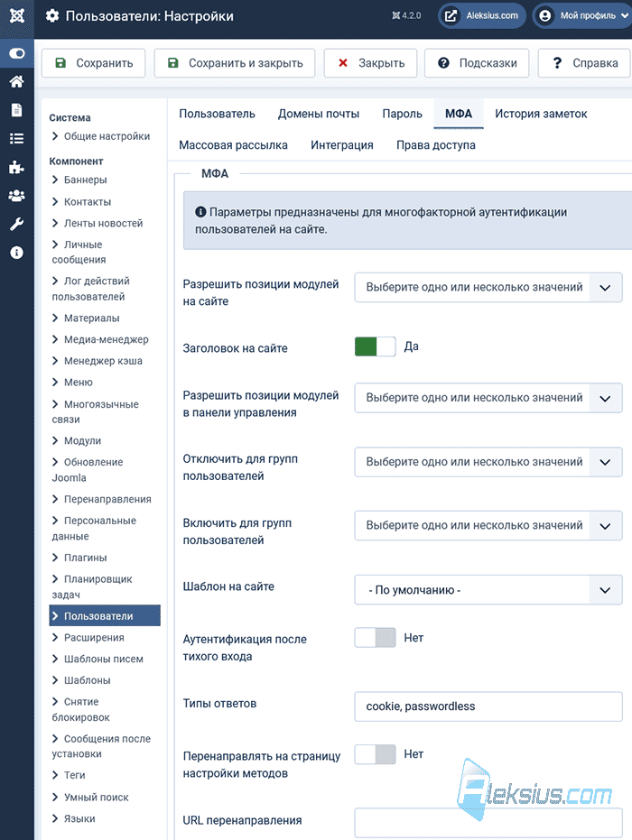Open Шаблоны писем settings
Image resolution: width=632 pixels, height=840 pixels.
click(x=98, y=659)
